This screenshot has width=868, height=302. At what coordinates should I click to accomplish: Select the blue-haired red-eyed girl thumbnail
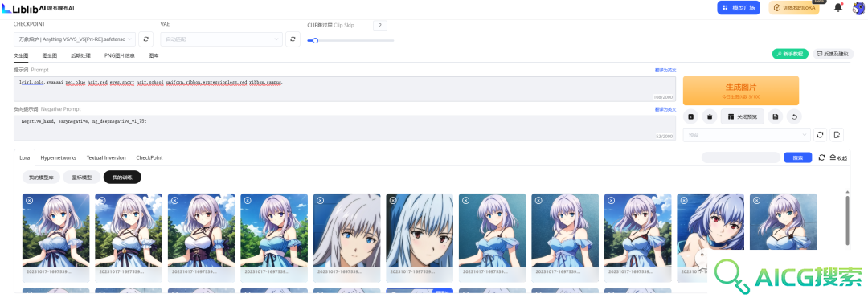click(710, 237)
